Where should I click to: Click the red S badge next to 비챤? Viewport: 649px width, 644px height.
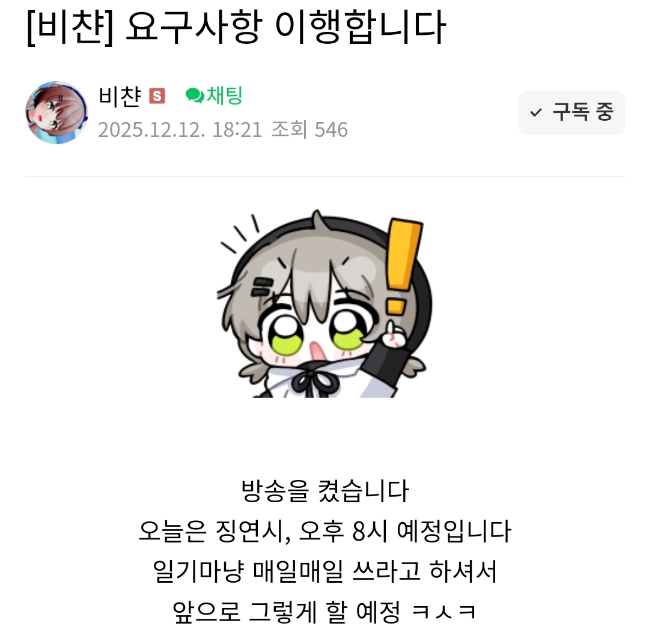157,96
